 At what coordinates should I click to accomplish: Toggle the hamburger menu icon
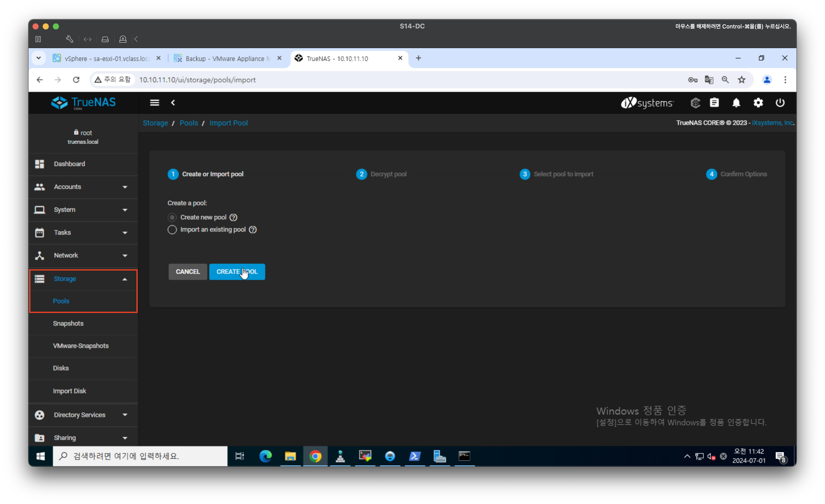[x=154, y=103]
